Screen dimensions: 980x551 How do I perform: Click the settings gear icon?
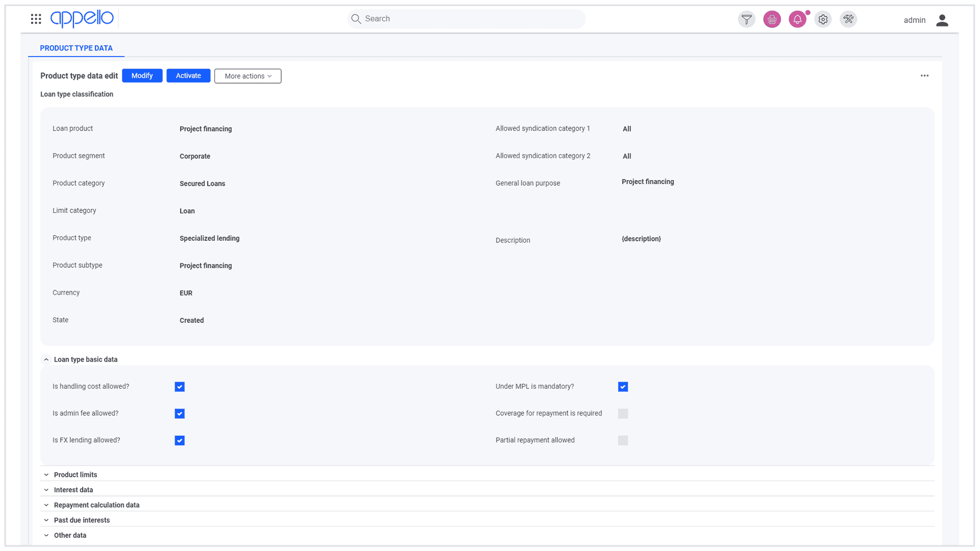823,19
